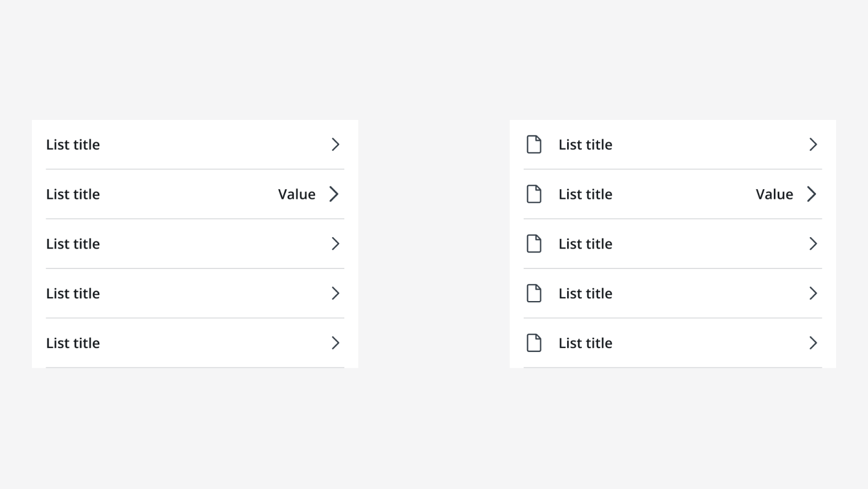The height and width of the screenshot is (489, 868).
Task: Click the third row chevron in the left list
Action: click(335, 244)
